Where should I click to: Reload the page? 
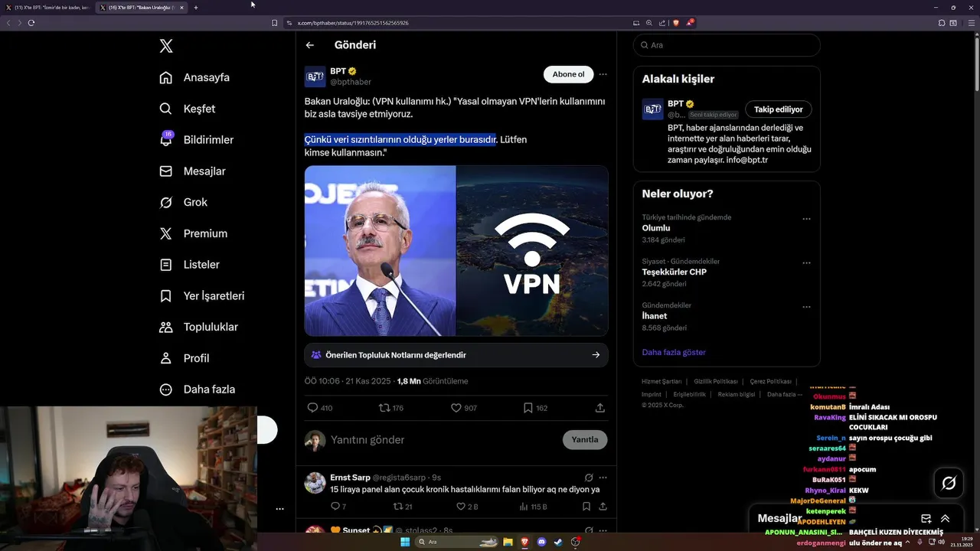coord(31,23)
